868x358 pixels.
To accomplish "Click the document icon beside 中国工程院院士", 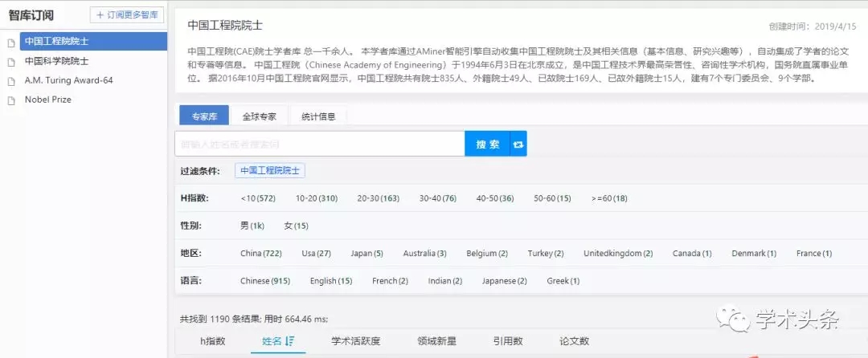I will 11,43.
